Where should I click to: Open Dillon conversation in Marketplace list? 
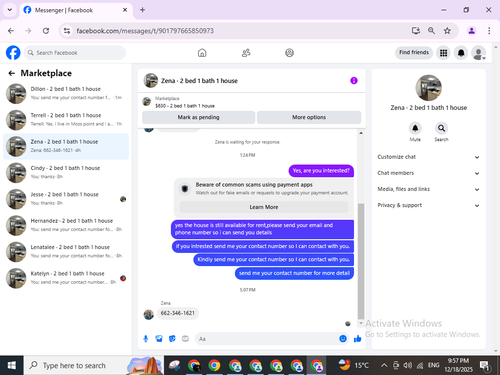[66, 94]
